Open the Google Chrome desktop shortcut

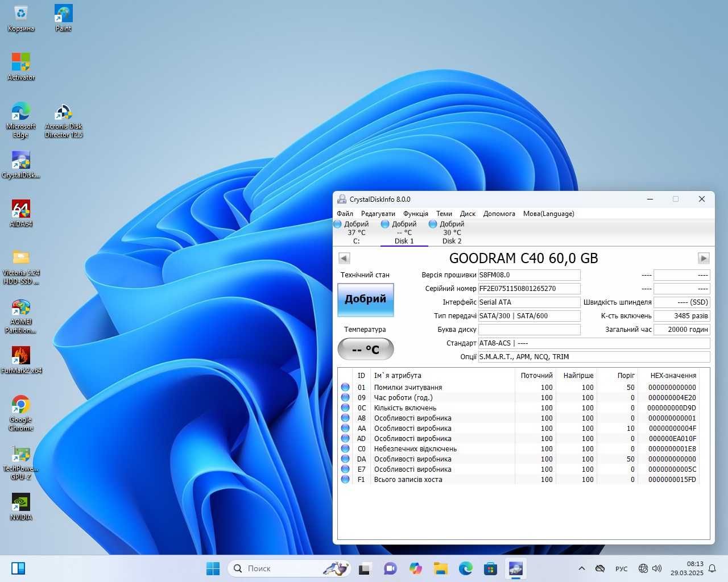(21, 413)
